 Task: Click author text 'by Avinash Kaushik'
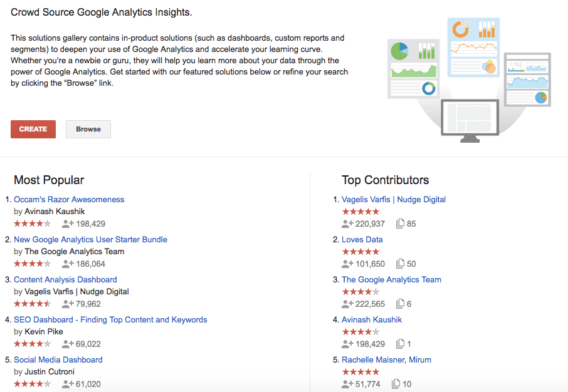(50, 212)
